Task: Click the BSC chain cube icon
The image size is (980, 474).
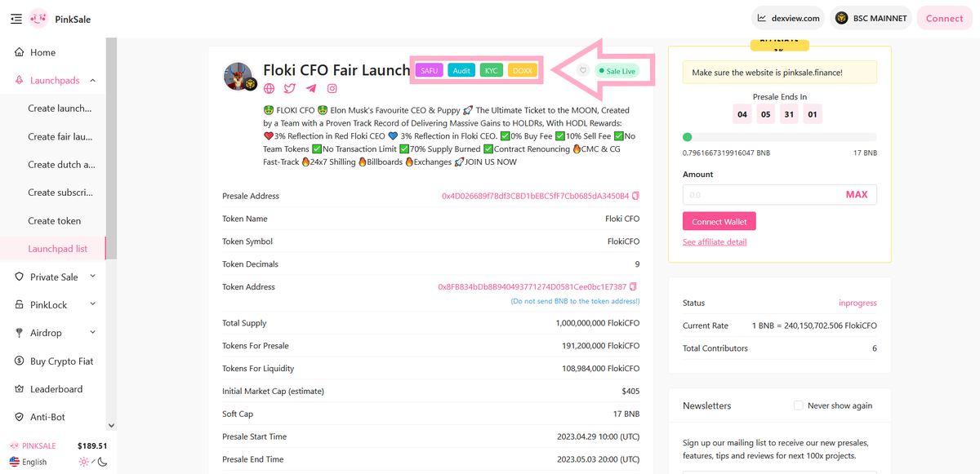Action: coord(840,18)
